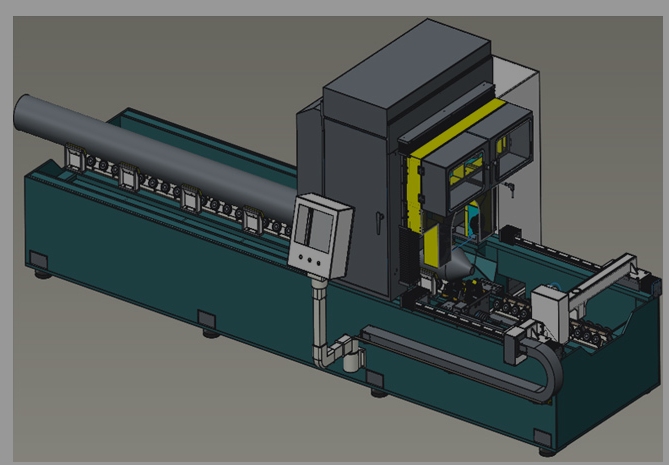Screen dimensions: 669x465
Task: Select the teal machine base front side panel
Action: (x=256, y=303)
